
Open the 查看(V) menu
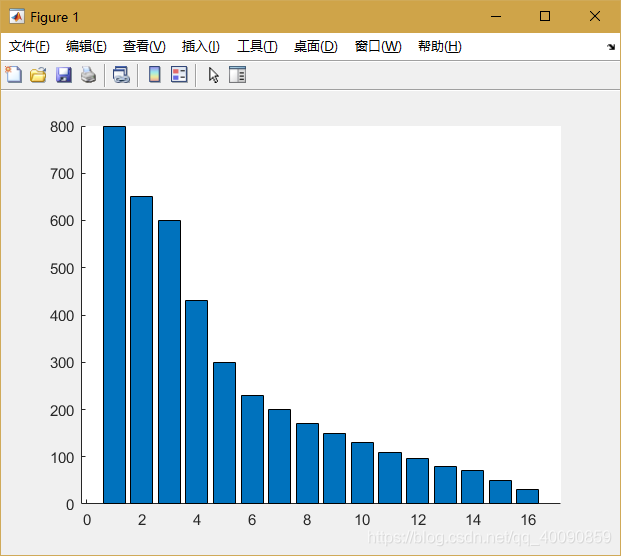(144, 46)
